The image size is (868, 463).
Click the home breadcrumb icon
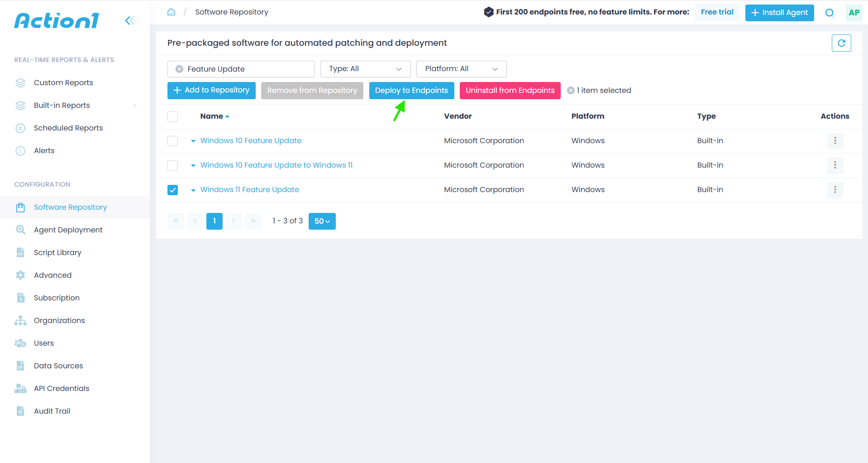(171, 12)
